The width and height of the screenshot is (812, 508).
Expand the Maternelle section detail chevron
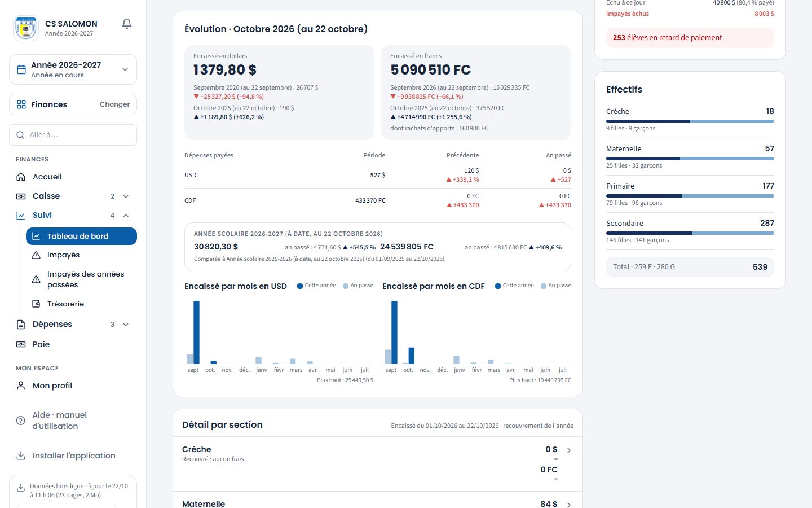point(569,505)
